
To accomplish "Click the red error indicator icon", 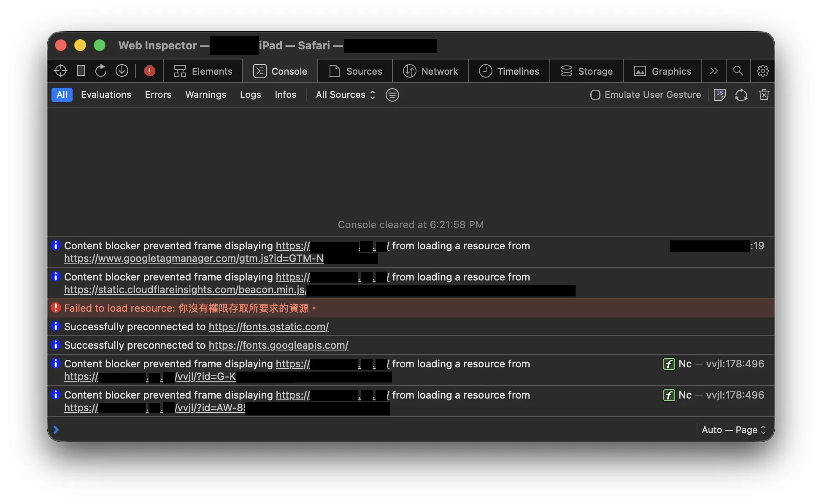I will pos(149,71).
